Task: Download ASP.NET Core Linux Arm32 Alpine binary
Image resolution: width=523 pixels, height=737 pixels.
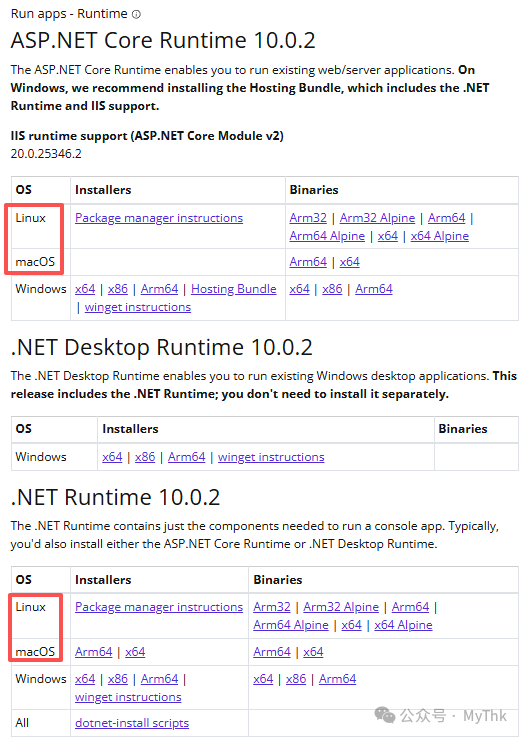Action: click(377, 218)
